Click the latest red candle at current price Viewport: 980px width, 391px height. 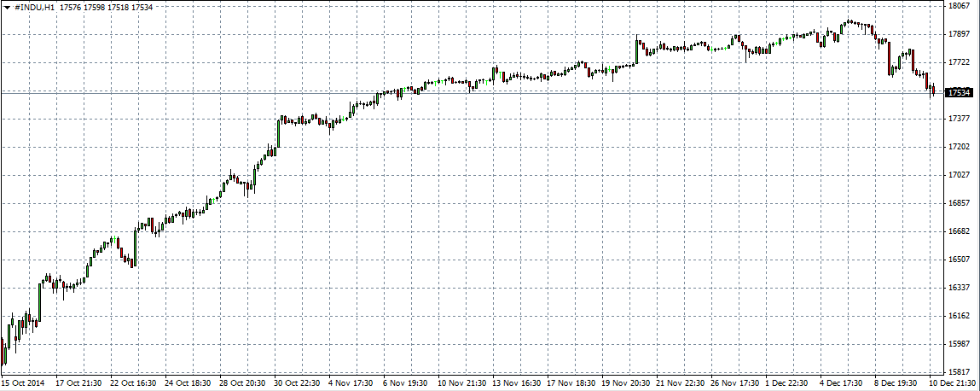[933, 90]
